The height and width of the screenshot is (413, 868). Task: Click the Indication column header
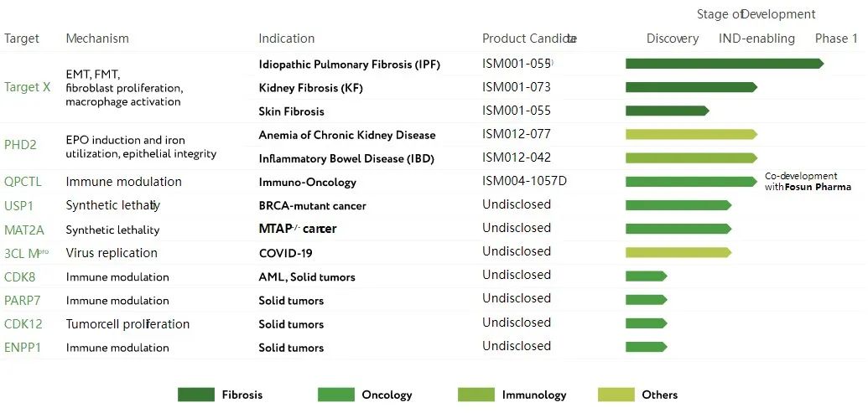click(287, 39)
